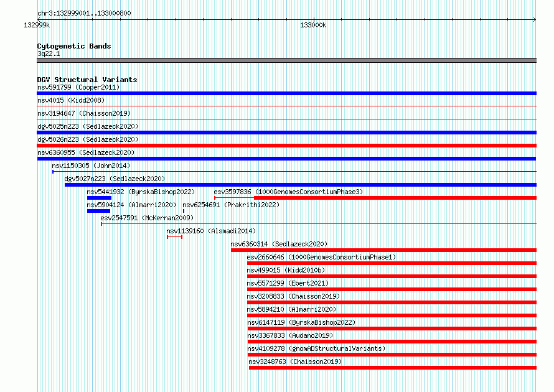This screenshot has height=392, width=554.
Task: Click the 132999k ruler position label
Action: pos(37,25)
